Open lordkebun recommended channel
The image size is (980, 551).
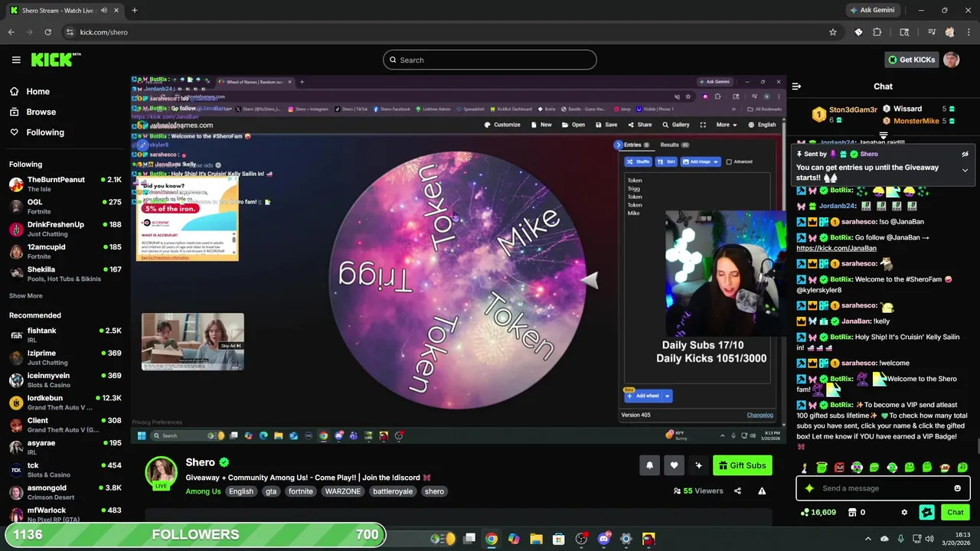(65, 402)
